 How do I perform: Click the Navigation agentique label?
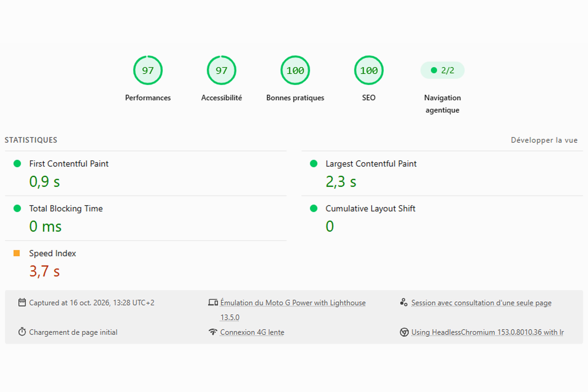tap(443, 104)
